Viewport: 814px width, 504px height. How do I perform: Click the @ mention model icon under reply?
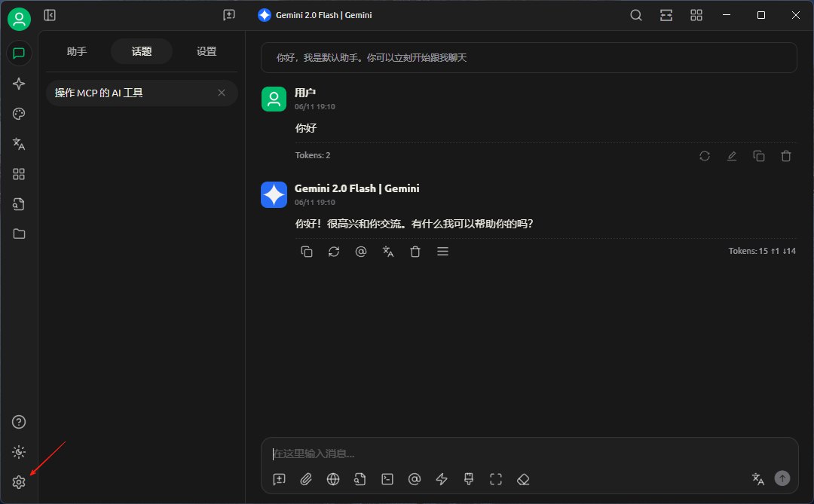pos(361,252)
